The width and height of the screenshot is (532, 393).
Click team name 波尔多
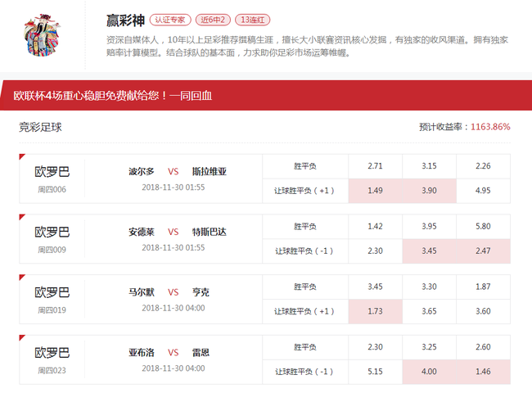coord(142,171)
